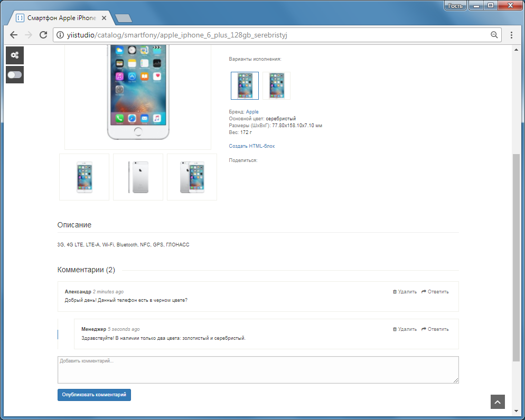
Task: Close the Смартфон Apple iPhone tab
Action: click(x=104, y=18)
